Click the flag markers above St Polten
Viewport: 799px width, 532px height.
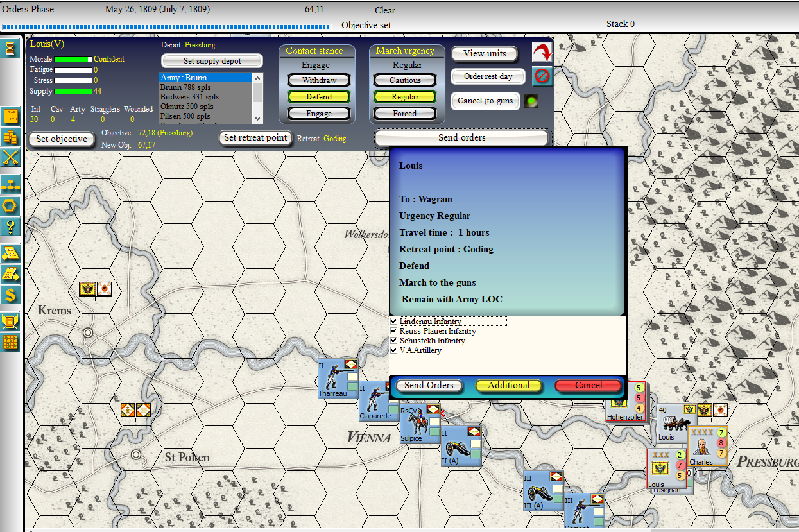click(136, 410)
